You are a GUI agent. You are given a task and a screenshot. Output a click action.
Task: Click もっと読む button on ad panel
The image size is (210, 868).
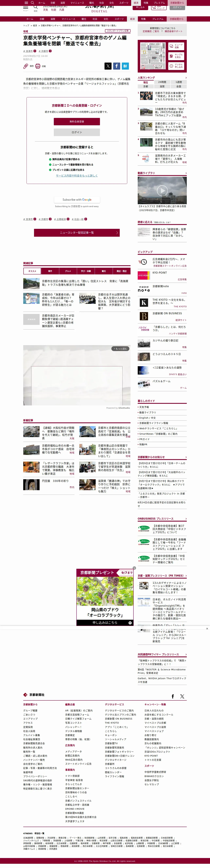[x=120, y=348]
